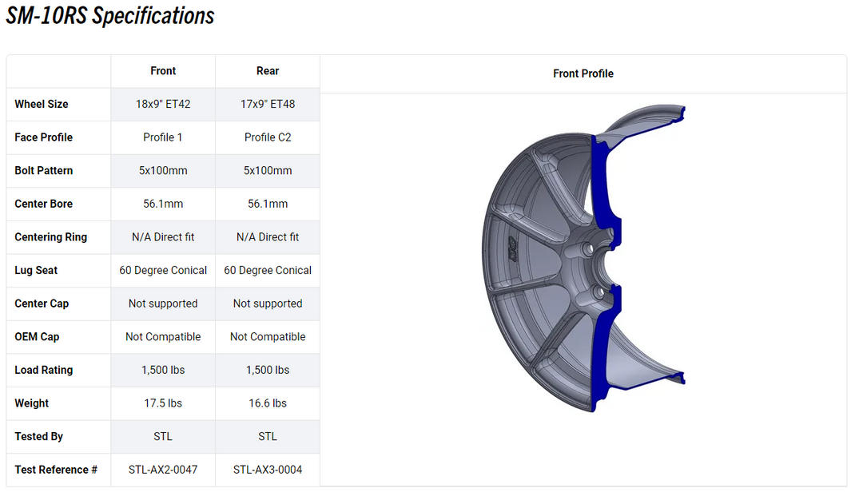863x504 pixels.
Task: Click the 17x9" ET48 rear wheel size
Action: (268, 104)
